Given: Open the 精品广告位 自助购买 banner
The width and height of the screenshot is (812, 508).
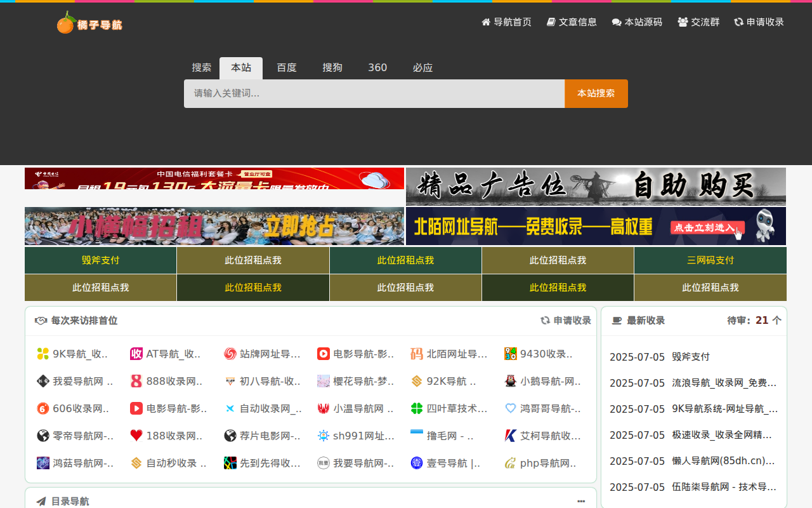Looking at the screenshot, I should [596, 187].
